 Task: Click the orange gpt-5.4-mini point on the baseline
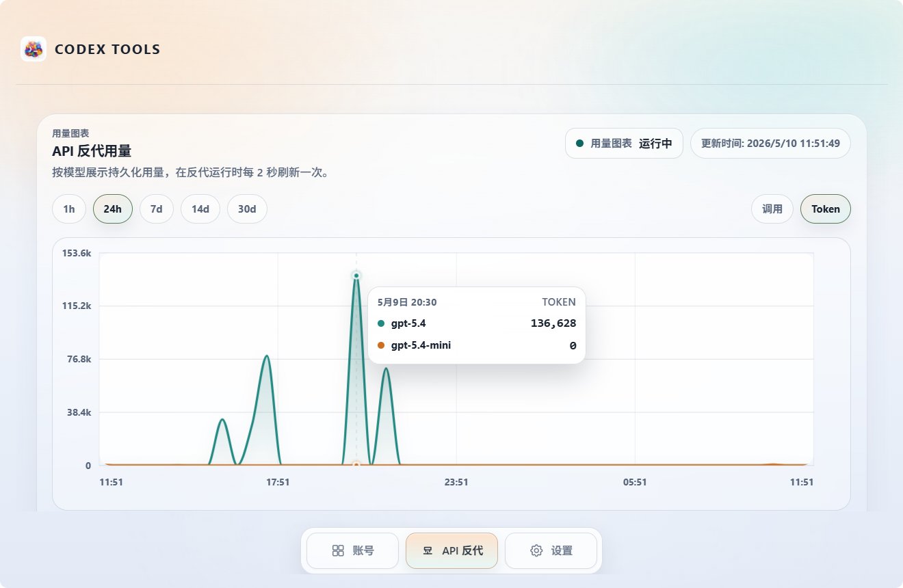coord(356,465)
